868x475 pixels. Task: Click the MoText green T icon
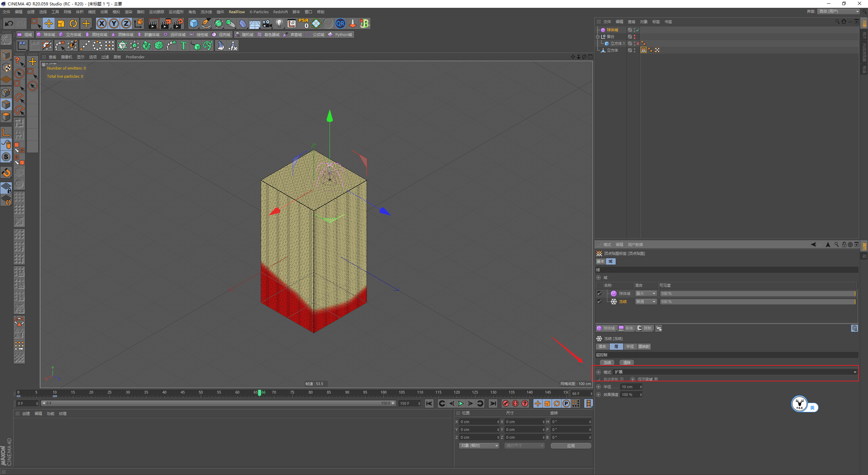click(183, 45)
